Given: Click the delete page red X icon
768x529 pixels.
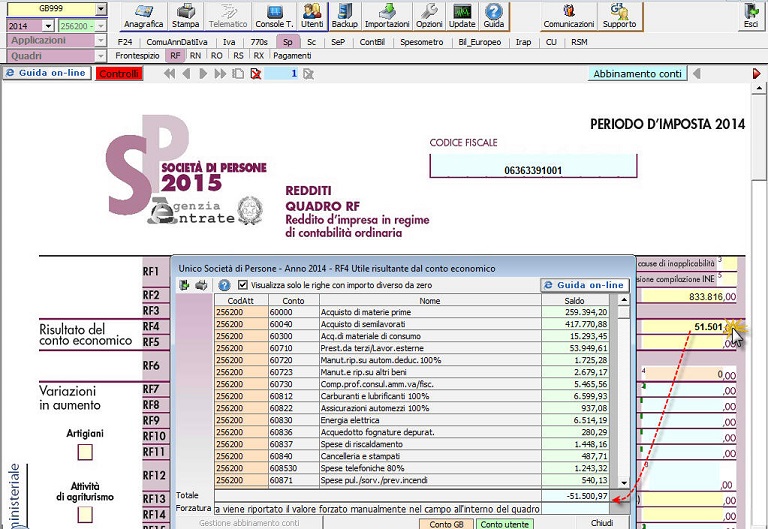Looking at the screenshot, I should coord(255,74).
